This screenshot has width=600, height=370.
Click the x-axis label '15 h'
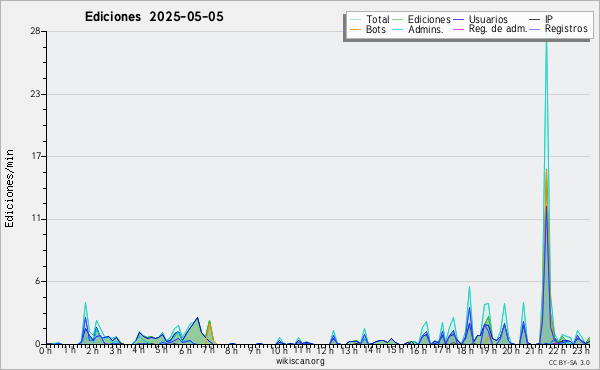click(395, 350)
